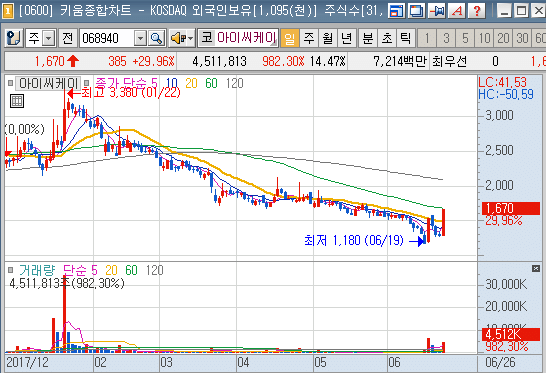Screen dimensions: 546x373
Task: Click the 전 button
Action: pos(68,38)
